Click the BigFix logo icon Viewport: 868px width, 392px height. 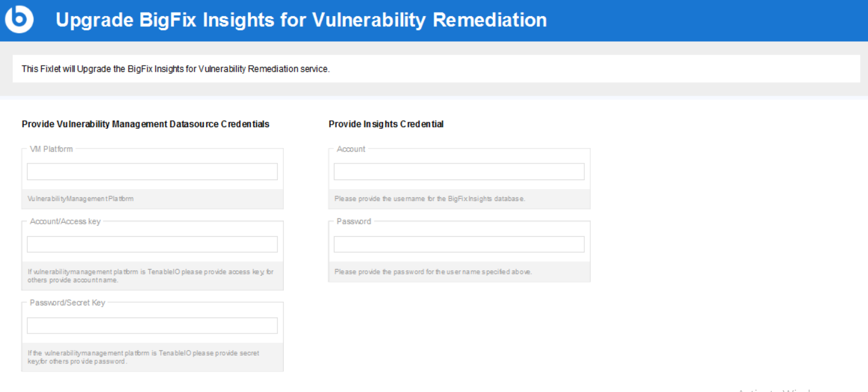point(19,20)
